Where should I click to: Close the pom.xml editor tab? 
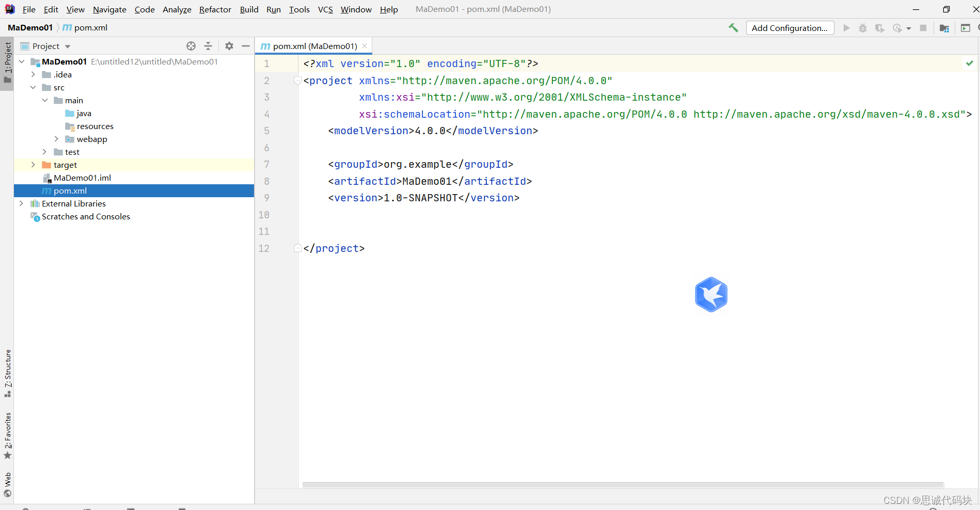[x=365, y=46]
